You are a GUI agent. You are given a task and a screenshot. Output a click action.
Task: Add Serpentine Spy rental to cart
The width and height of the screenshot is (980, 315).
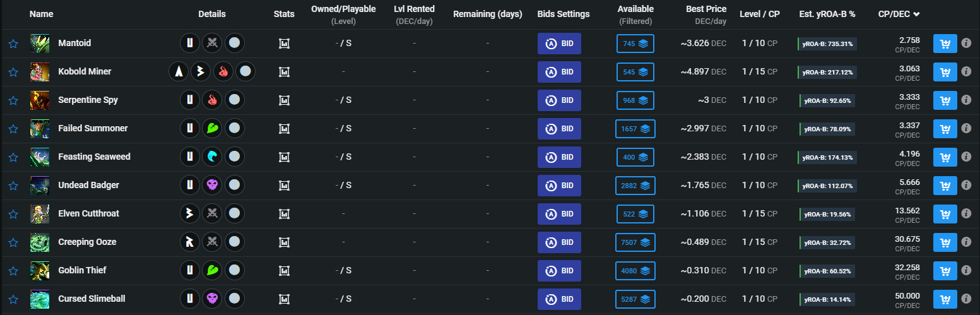[945, 100]
